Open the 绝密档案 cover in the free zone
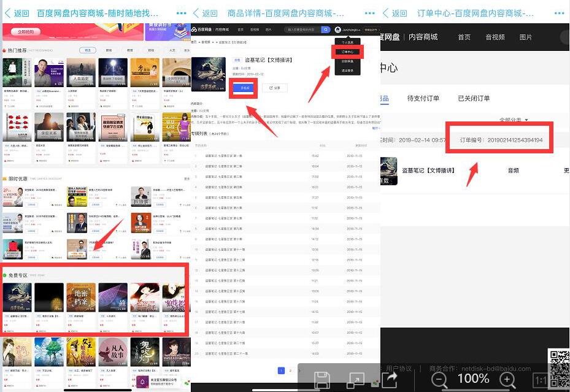 coord(81,298)
